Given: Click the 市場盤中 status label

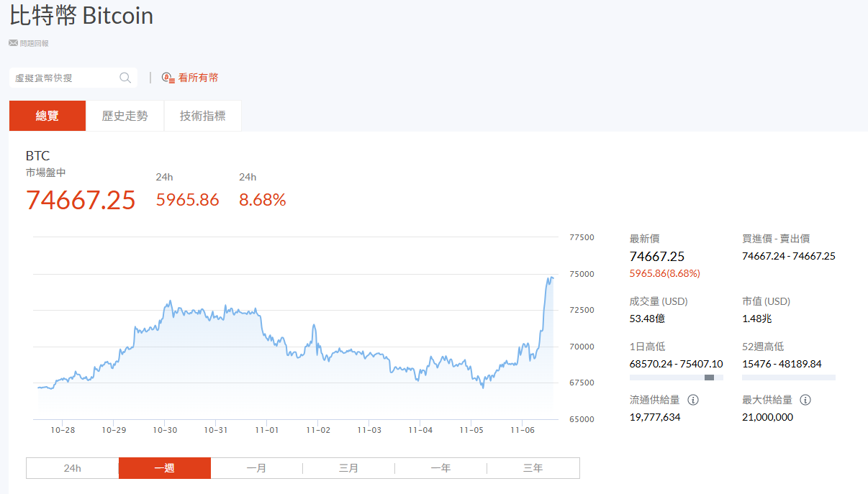Looking at the screenshot, I should pyautogui.click(x=46, y=173).
